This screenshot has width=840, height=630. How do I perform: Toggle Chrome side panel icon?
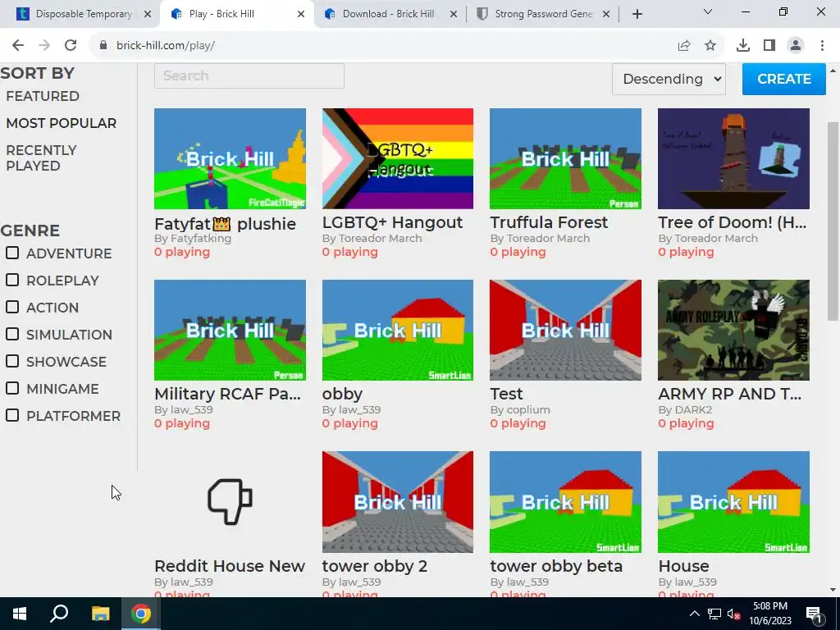tap(769, 46)
